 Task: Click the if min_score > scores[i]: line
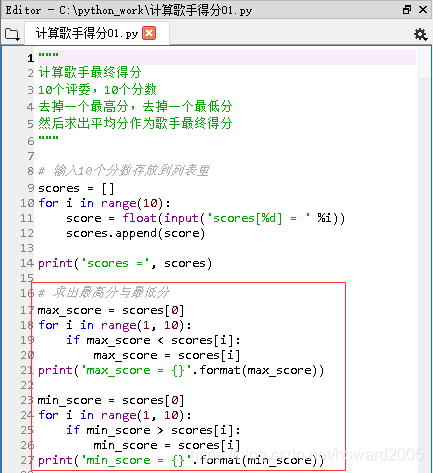coord(153,430)
